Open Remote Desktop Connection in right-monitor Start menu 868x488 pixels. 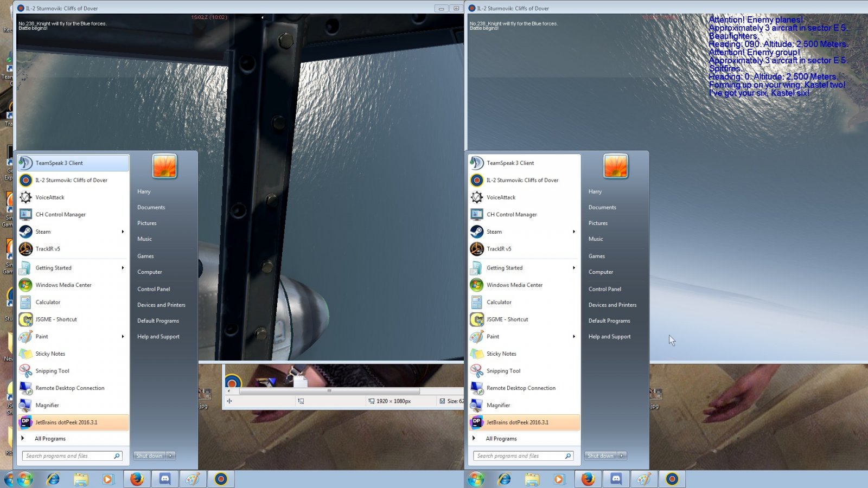[525, 388]
